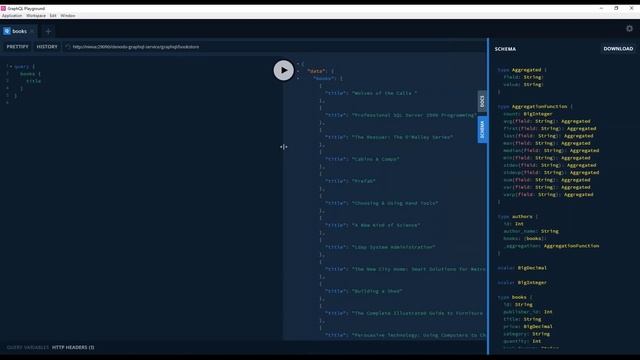Click the authors type name in schema
Image resolution: width=640 pixels, height=360 pixels.
pos(522,217)
